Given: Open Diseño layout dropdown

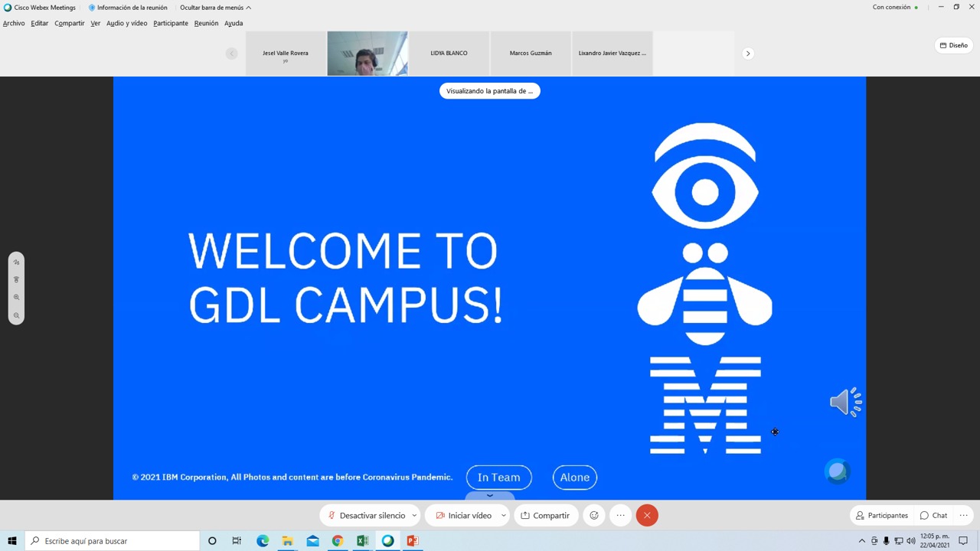Looking at the screenshot, I should point(953,45).
